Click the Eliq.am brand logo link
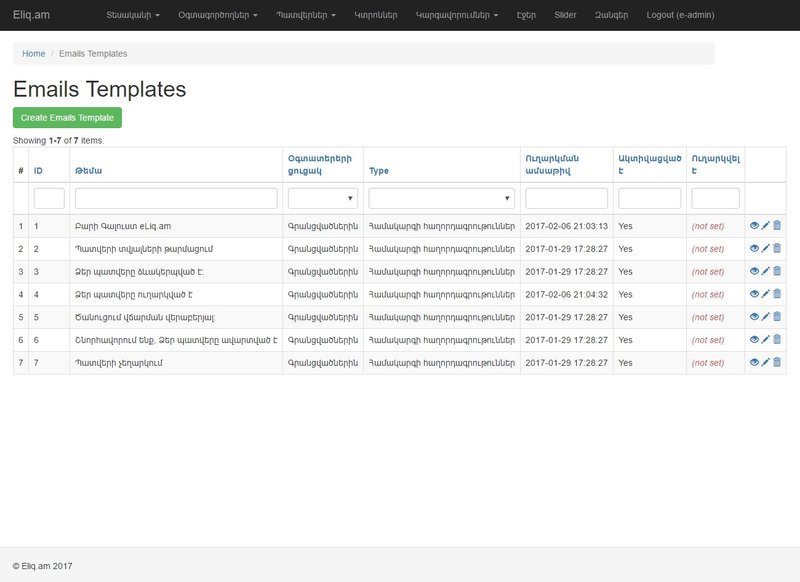 point(33,15)
